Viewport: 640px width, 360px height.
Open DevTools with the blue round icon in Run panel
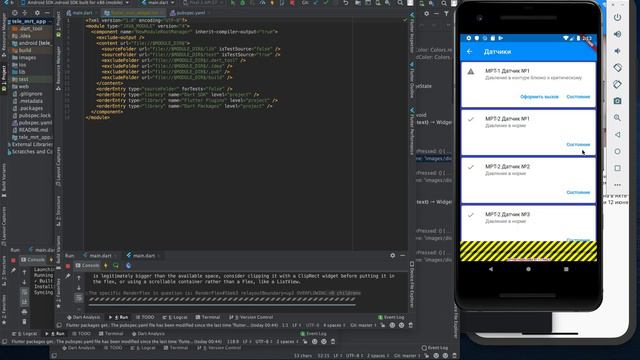click(x=129, y=266)
